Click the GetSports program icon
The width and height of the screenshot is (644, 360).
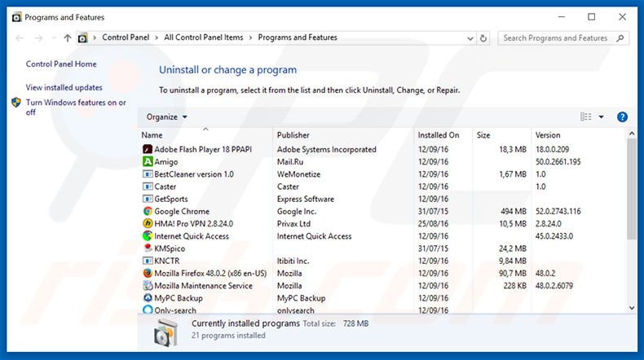pyautogui.click(x=148, y=199)
